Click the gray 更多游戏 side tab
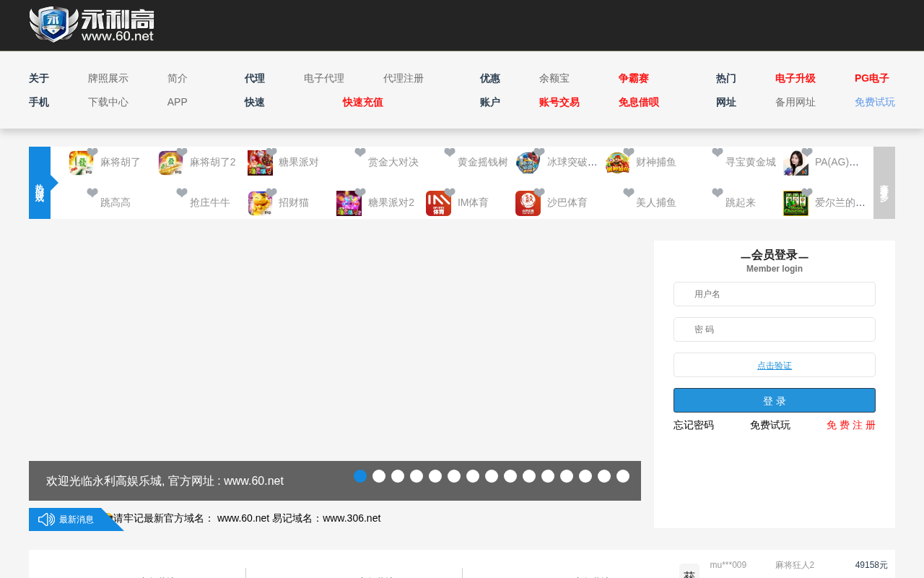Screen dimensions: 924x578 click(x=884, y=183)
